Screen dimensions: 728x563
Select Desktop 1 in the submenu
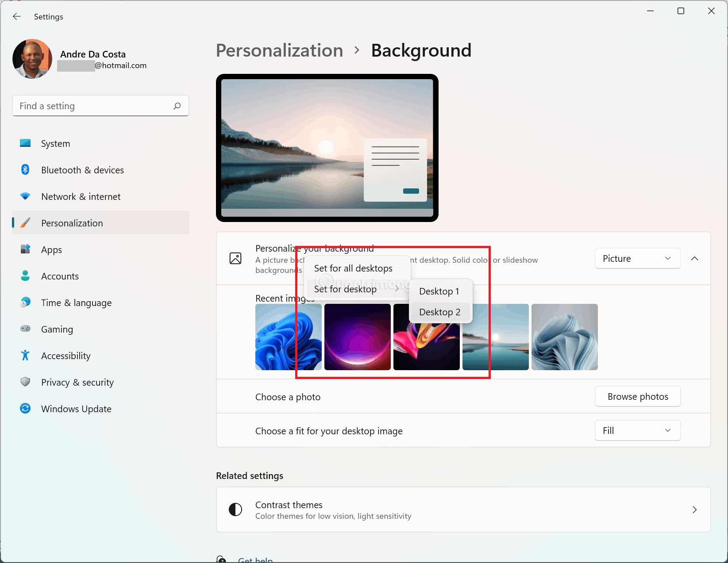[x=439, y=291]
